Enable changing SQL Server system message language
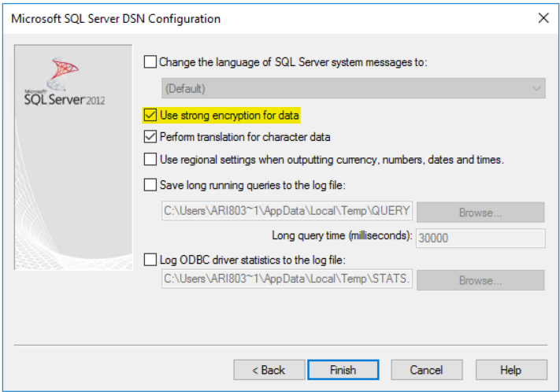 click(150, 61)
